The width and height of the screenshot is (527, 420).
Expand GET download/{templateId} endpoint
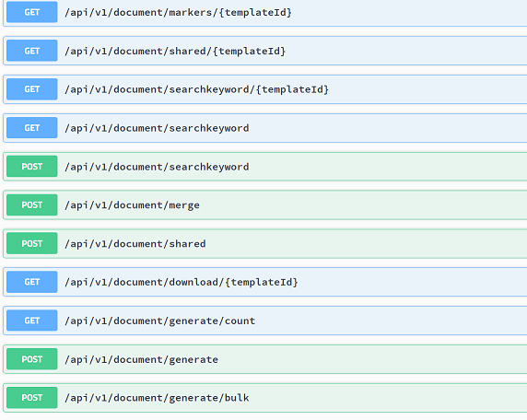click(x=265, y=282)
